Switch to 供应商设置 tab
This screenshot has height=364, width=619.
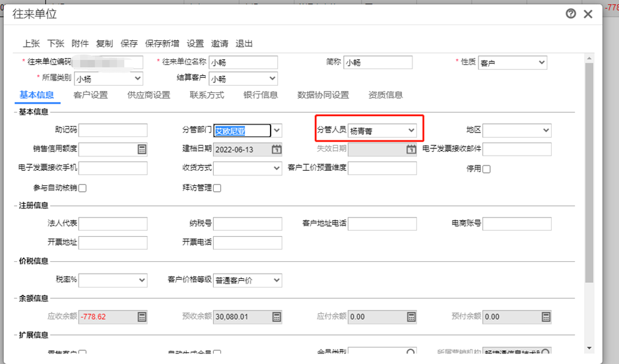pyautogui.click(x=149, y=95)
